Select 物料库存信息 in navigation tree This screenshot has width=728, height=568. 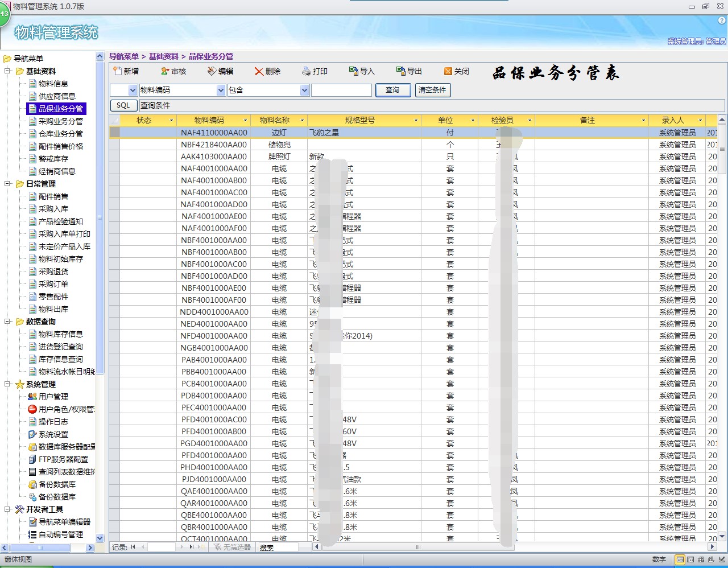(60, 334)
